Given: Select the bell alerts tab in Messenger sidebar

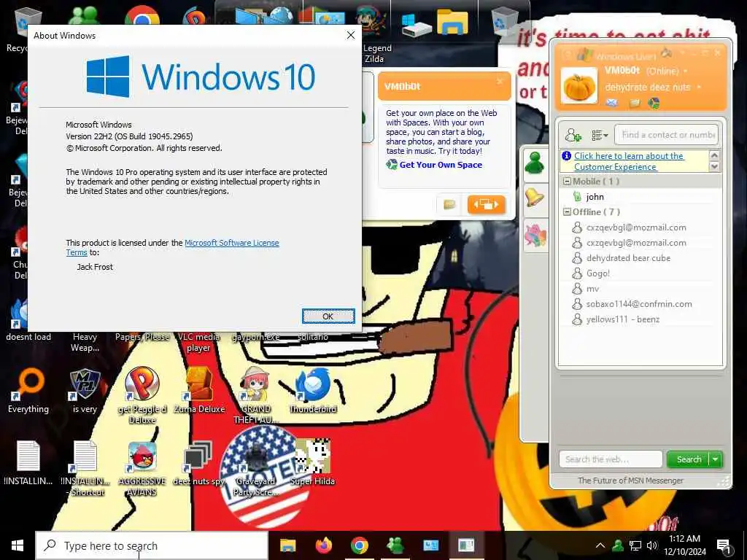Looking at the screenshot, I should coord(535,197).
